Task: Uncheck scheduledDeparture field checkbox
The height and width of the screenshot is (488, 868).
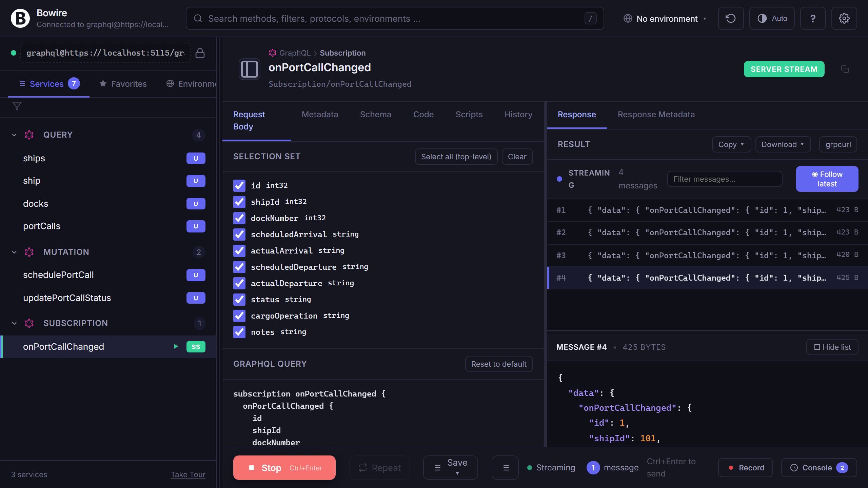Action: pyautogui.click(x=239, y=267)
